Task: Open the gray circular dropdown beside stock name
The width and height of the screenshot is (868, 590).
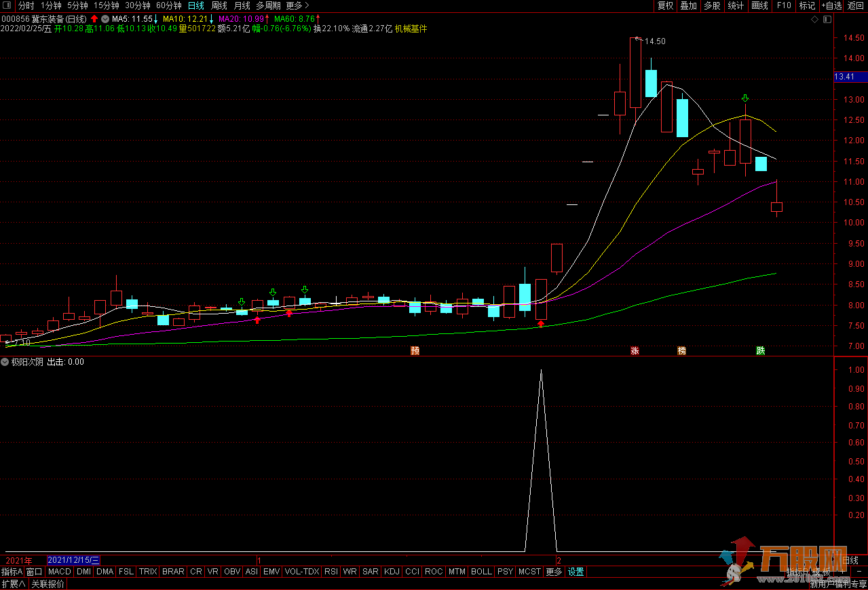Action: pyautogui.click(x=105, y=19)
